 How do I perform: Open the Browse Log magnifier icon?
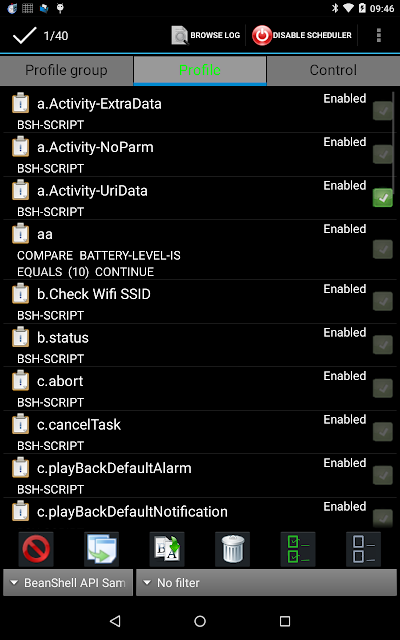[180, 36]
